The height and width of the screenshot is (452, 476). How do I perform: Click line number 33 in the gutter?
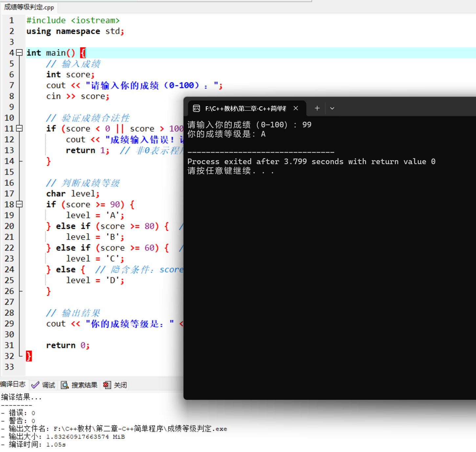pyautogui.click(x=9, y=367)
